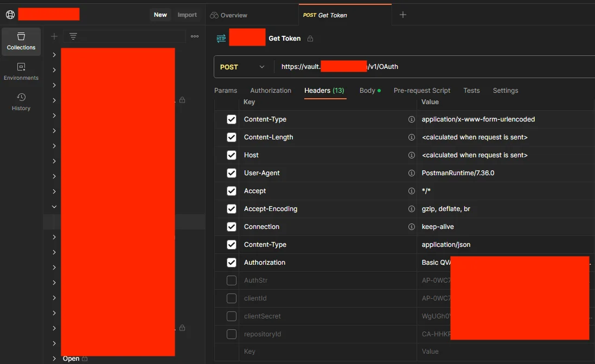This screenshot has width=595, height=364.
Task: Click the Get Token request title
Action: click(x=285, y=39)
